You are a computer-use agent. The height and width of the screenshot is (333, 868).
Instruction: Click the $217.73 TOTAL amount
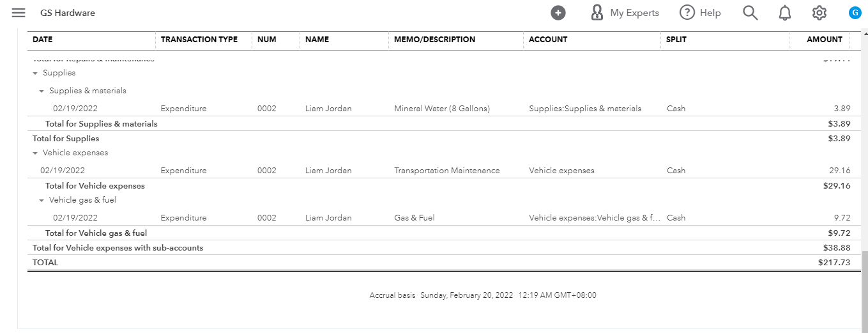coord(834,263)
